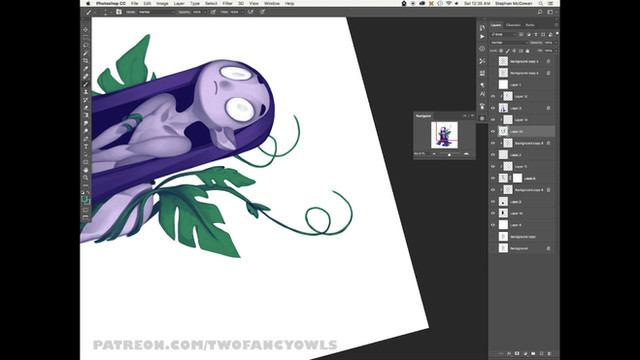Viewport: 640px width, 360px height.
Task: Select the Healing Brush tool
Action: click(x=85, y=76)
